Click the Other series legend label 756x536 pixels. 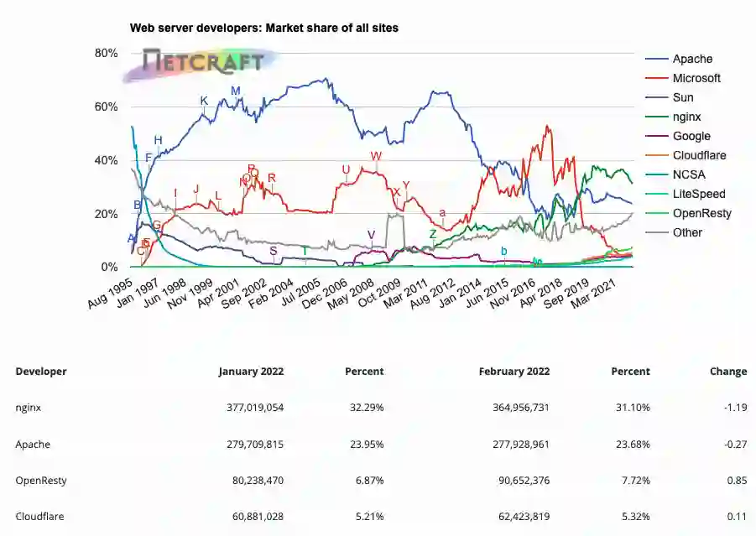pyautogui.click(x=687, y=232)
